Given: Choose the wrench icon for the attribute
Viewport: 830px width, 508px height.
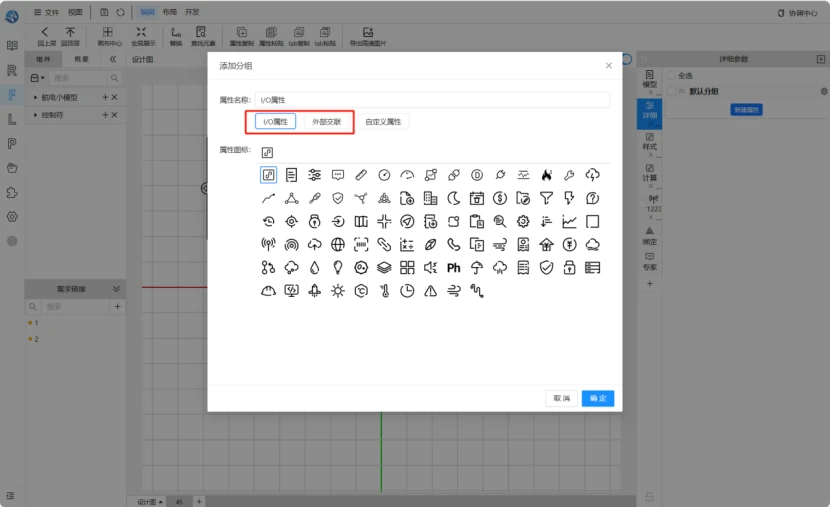Looking at the screenshot, I should (x=569, y=175).
